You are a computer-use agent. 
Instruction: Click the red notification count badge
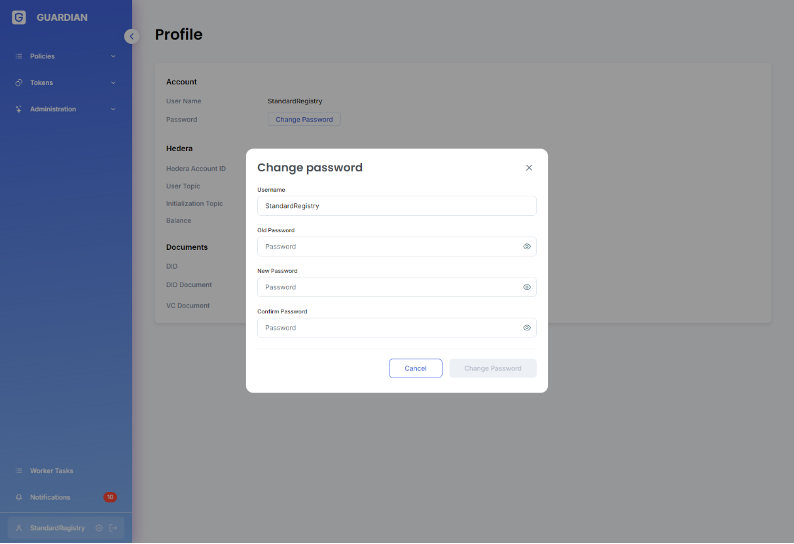coord(110,497)
